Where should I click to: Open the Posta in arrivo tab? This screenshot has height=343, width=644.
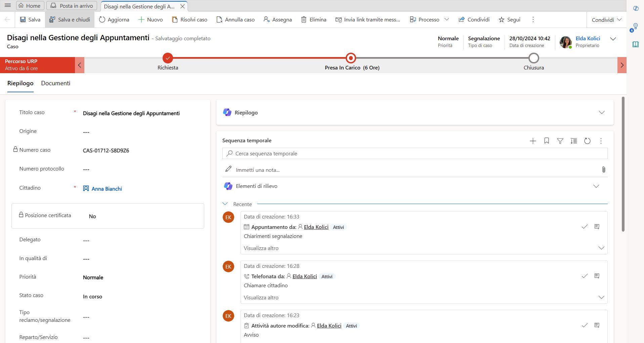click(72, 6)
